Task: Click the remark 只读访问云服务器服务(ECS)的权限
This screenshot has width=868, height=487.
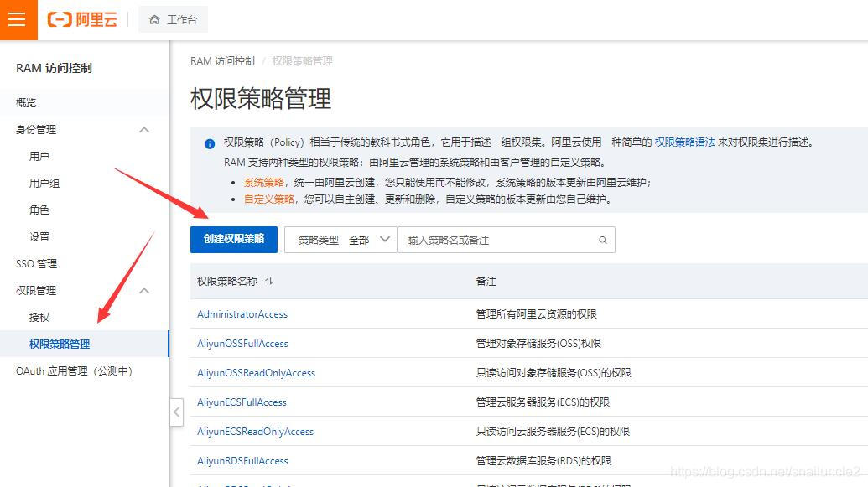Action: [x=553, y=432]
